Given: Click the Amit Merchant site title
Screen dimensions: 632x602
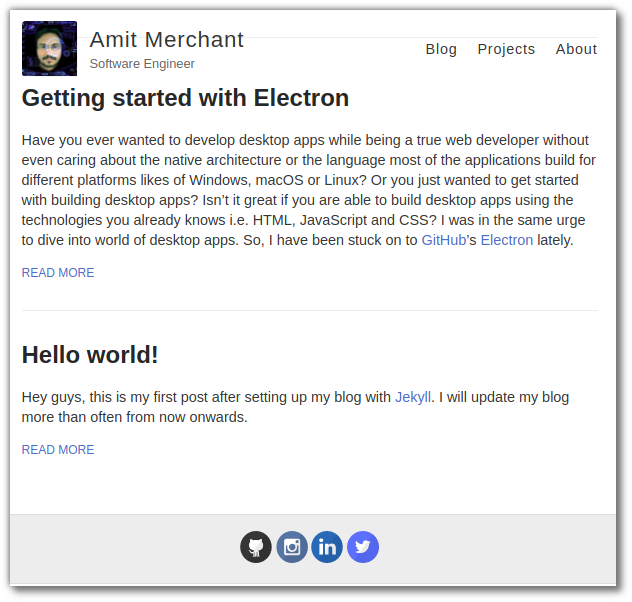Looking at the screenshot, I should point(166,39).
